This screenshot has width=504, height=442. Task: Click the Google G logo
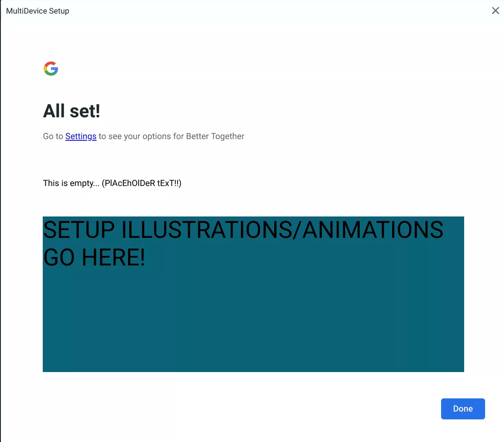click(51, 69)
